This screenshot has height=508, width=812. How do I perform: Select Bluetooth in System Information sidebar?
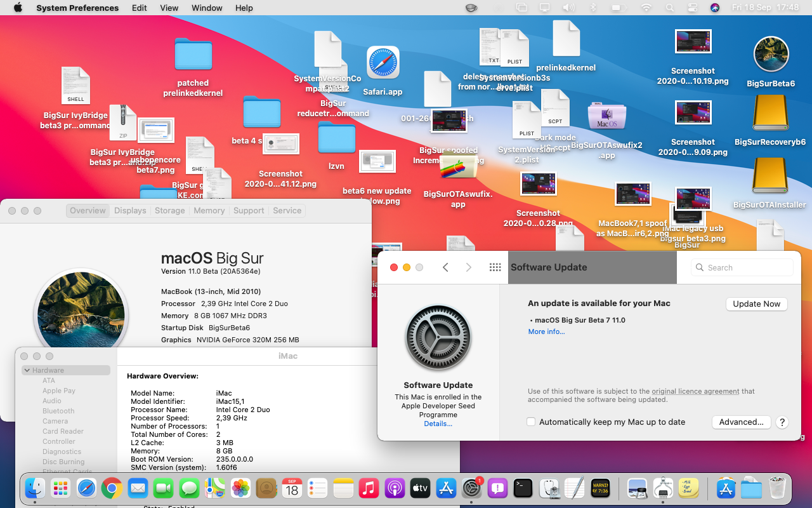[58, 411]
